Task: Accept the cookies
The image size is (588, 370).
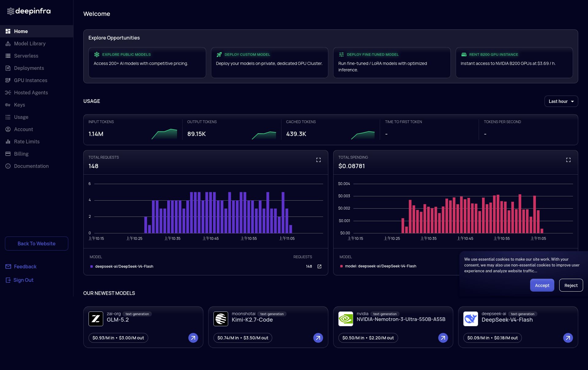Action: click(542, 285)
